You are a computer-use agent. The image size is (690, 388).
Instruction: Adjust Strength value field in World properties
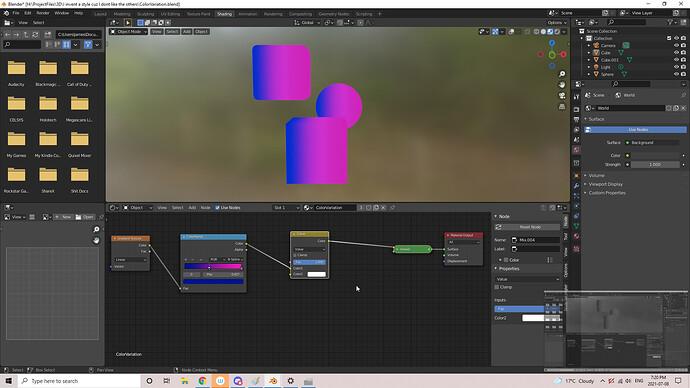coord(655,165)
